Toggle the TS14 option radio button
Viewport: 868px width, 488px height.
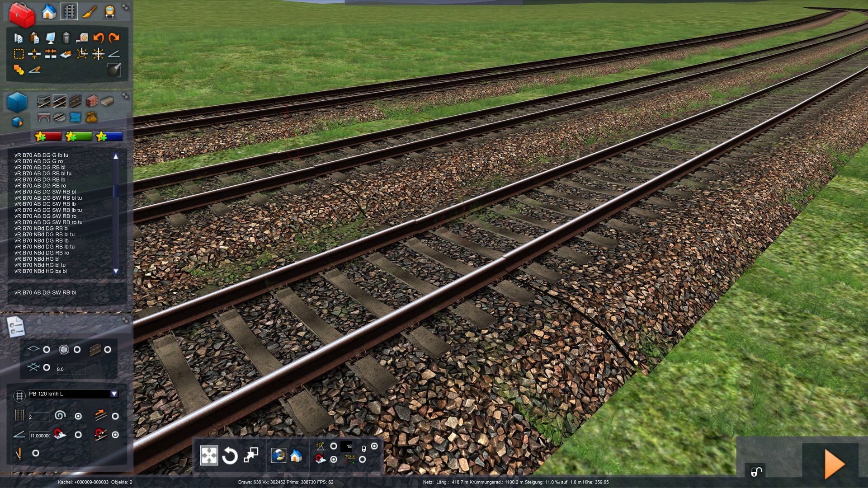tap(362, 460)
